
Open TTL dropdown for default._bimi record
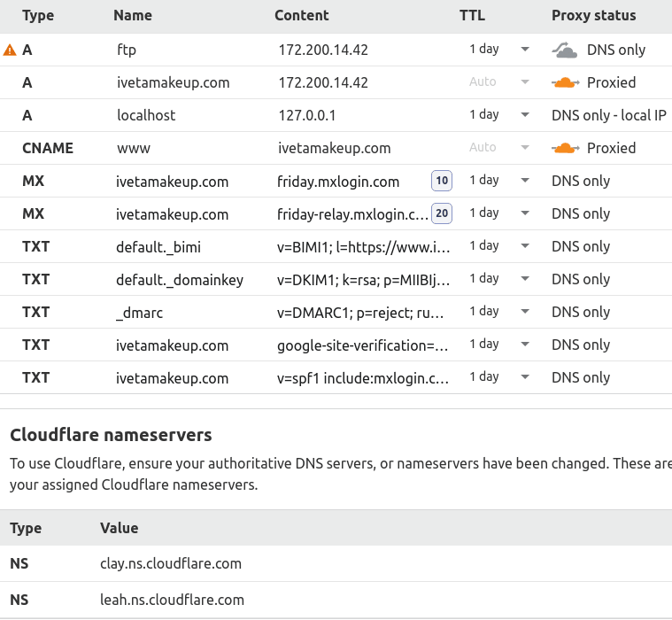[x=524, y=246]
